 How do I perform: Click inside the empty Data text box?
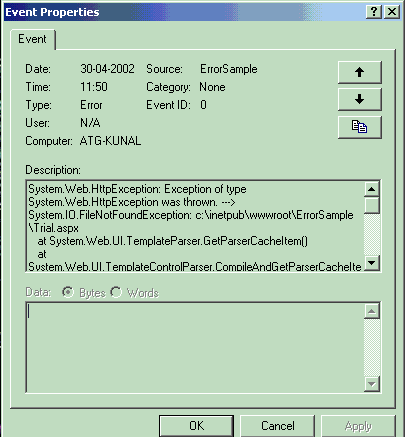click(195, 347)
